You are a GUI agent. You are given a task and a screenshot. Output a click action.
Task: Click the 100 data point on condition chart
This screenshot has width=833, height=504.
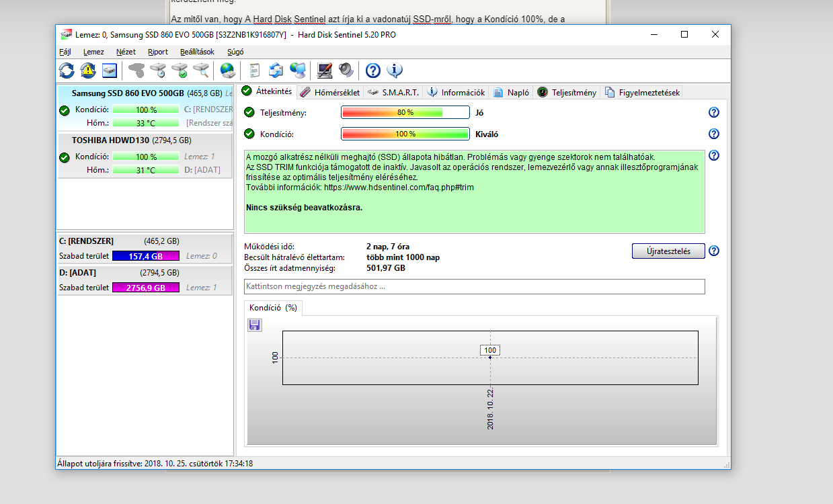[x=490, y=358]
